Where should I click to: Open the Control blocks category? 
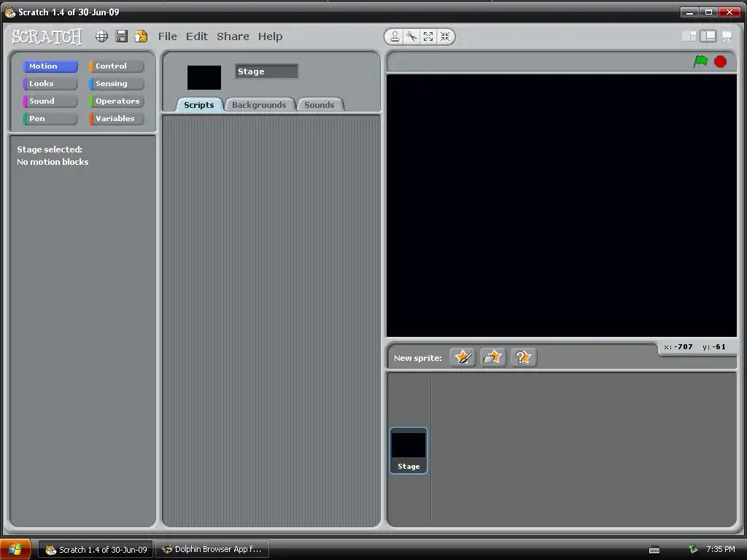click(116, 66)
